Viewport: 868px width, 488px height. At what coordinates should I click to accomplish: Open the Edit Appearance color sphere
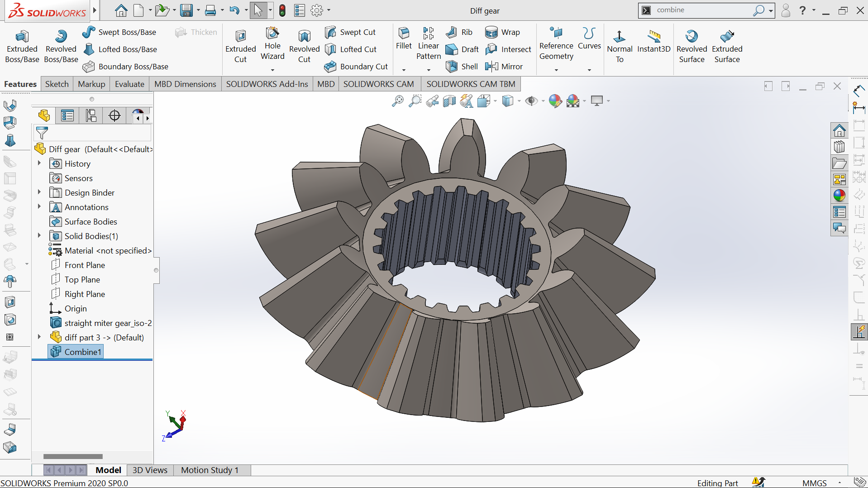click(x=555, y=101)
